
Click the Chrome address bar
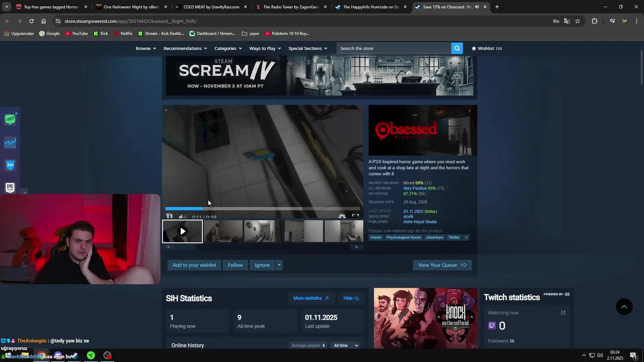pos(302,21)
